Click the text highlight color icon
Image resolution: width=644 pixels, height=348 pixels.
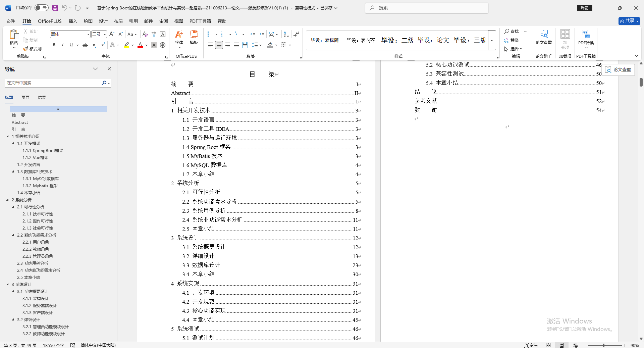point(126,45)
